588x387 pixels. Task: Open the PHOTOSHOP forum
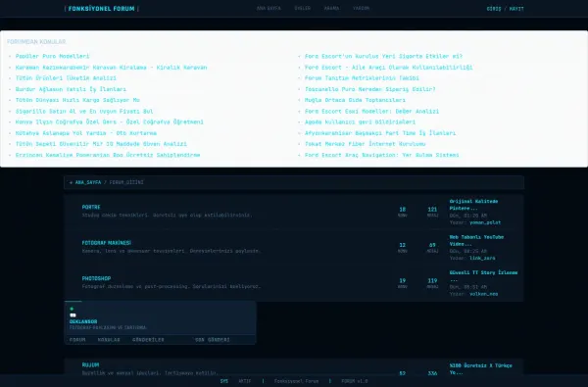tap(96, 278)
